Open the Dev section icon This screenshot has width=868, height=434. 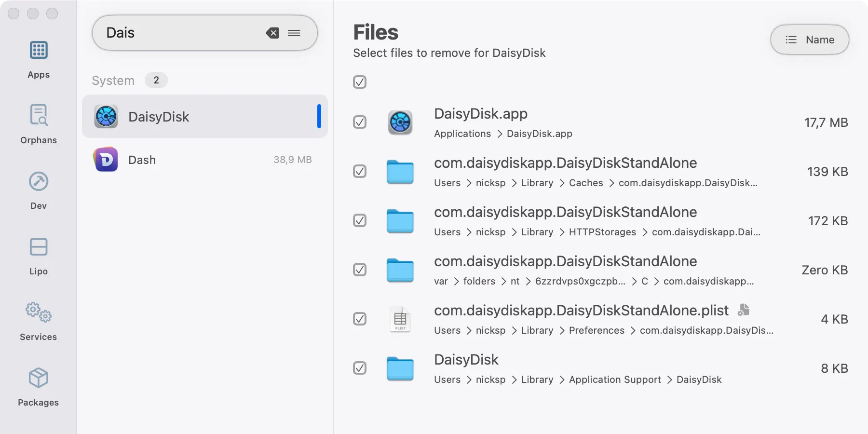[39, 181]
